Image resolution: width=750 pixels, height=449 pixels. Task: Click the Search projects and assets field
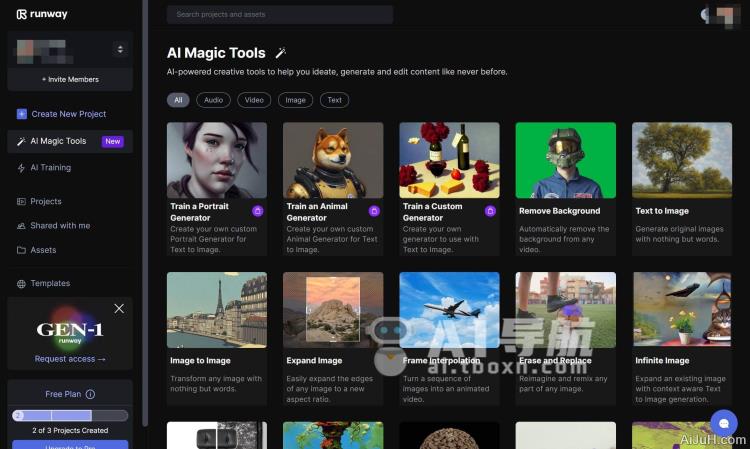click(280, 15)
